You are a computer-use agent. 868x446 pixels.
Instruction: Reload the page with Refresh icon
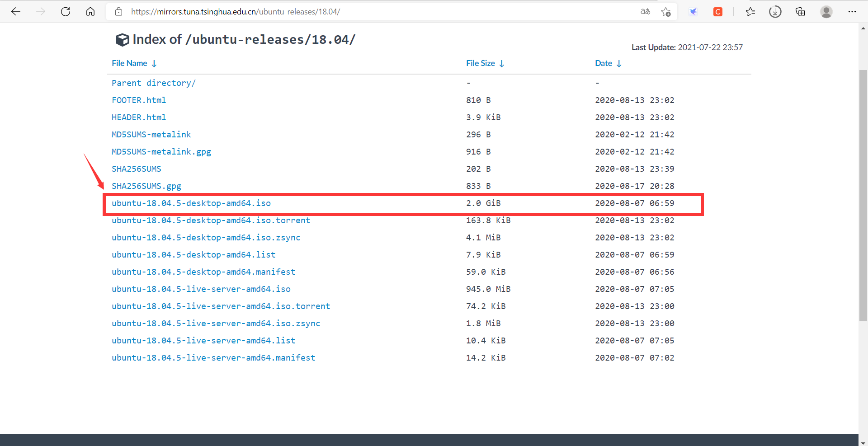(66, 12)
